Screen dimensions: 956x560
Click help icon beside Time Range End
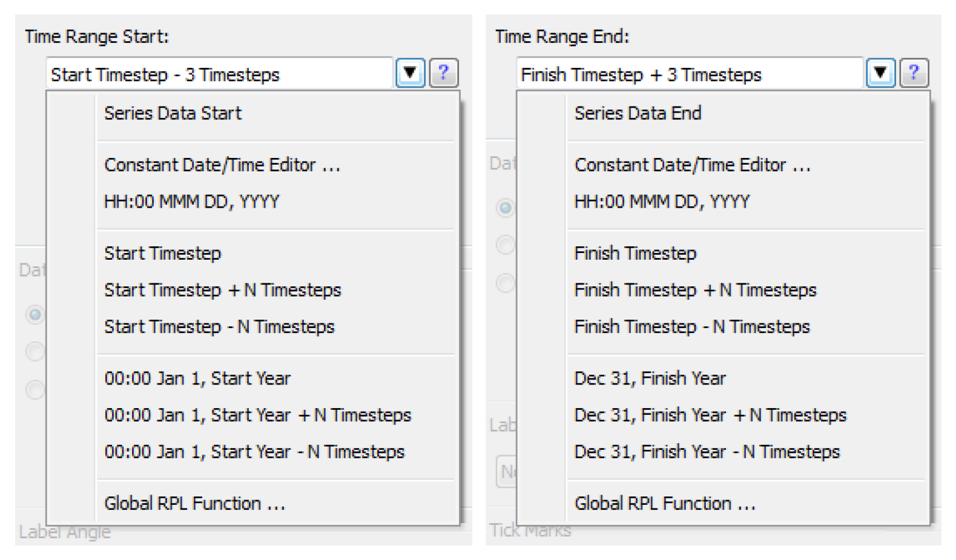[x=914, y=73]
